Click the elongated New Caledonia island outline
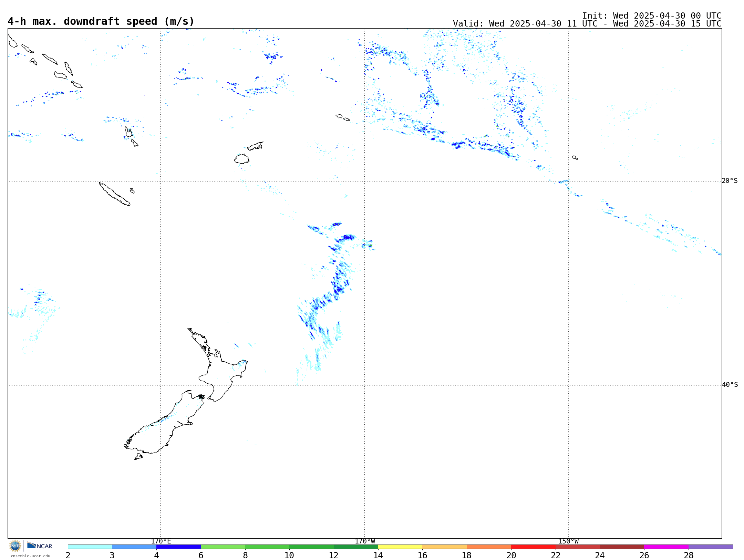This screenshot has width=744, height=560. point(115,194)
